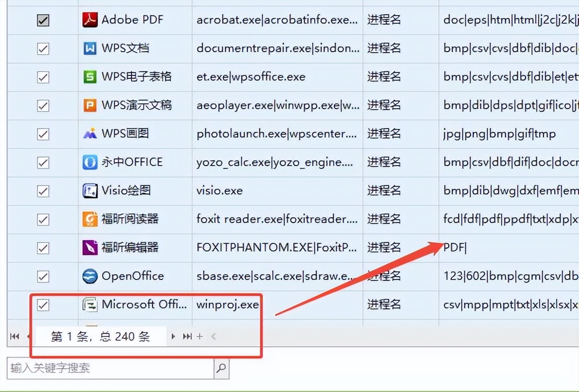The width and height of the screenshot is (579, 392).
Task: Click the yozo_calc.exe|yozo_engine process cell
Action: click(x=278, y=162)
